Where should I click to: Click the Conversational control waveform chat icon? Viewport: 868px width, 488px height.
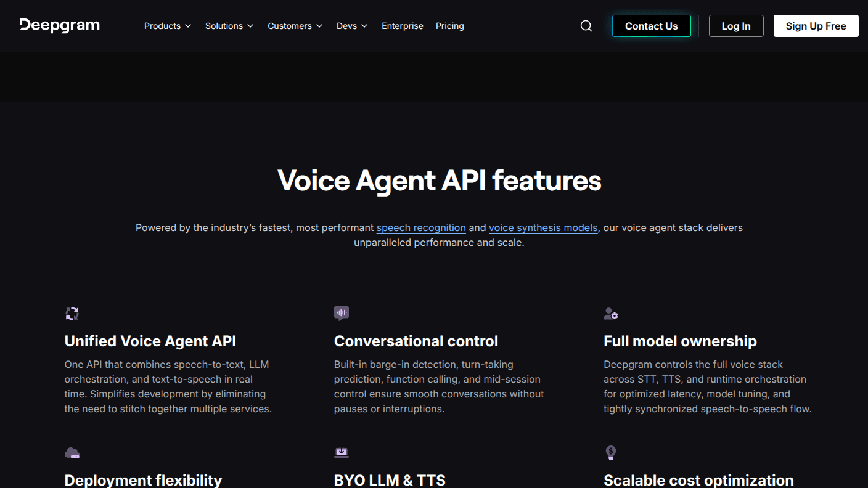(342, 314)
